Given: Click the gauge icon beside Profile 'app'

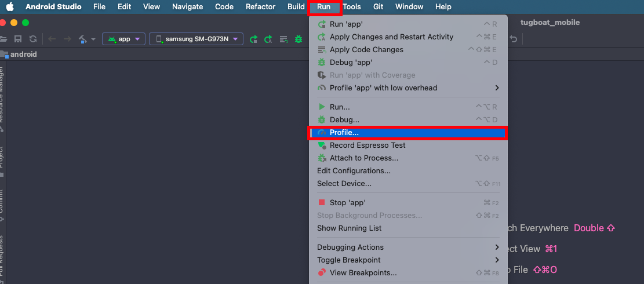Looking at the screenshot, I should (x=322, y=88).
